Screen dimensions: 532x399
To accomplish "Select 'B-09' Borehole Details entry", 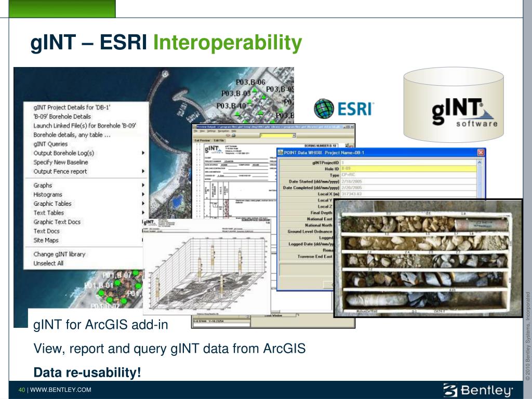I will pos(62,116).
